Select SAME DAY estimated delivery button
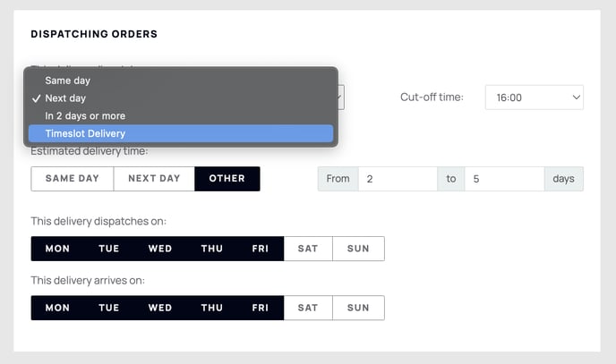 point(73,179)
